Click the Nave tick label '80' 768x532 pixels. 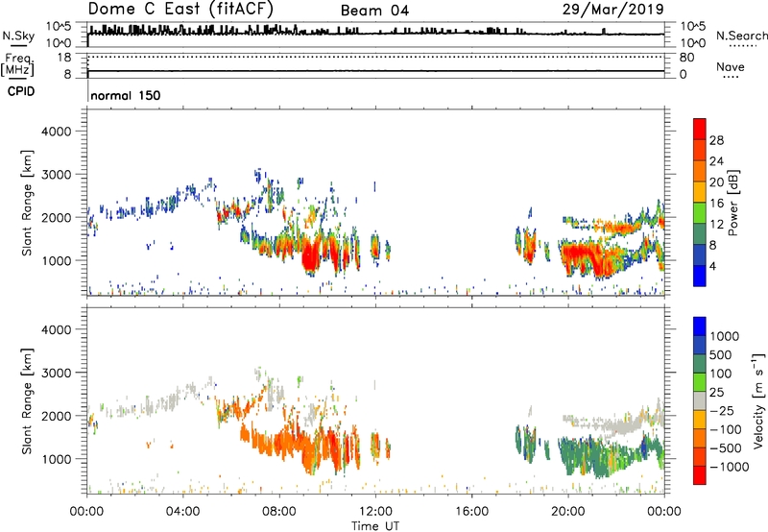[x=687, y=58]
